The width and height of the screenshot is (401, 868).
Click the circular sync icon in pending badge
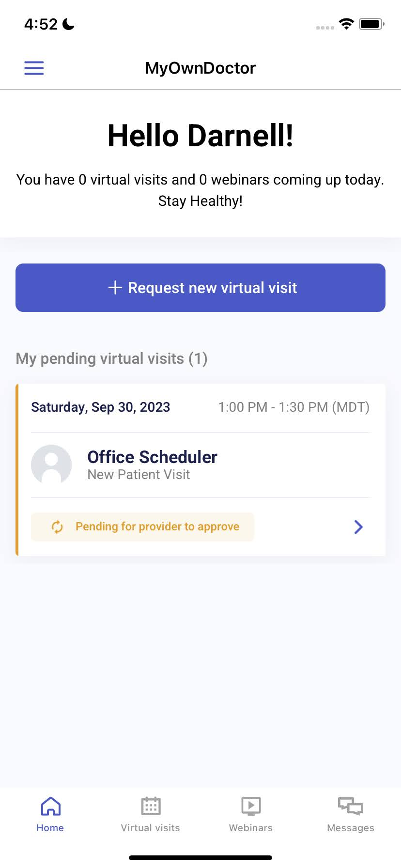point(57,527)
